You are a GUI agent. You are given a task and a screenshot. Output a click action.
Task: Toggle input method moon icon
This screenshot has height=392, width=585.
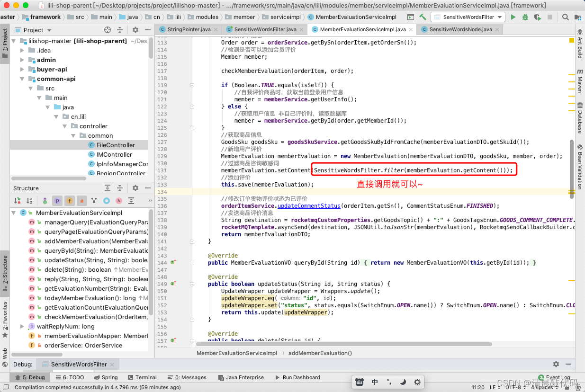click(403, 382)
